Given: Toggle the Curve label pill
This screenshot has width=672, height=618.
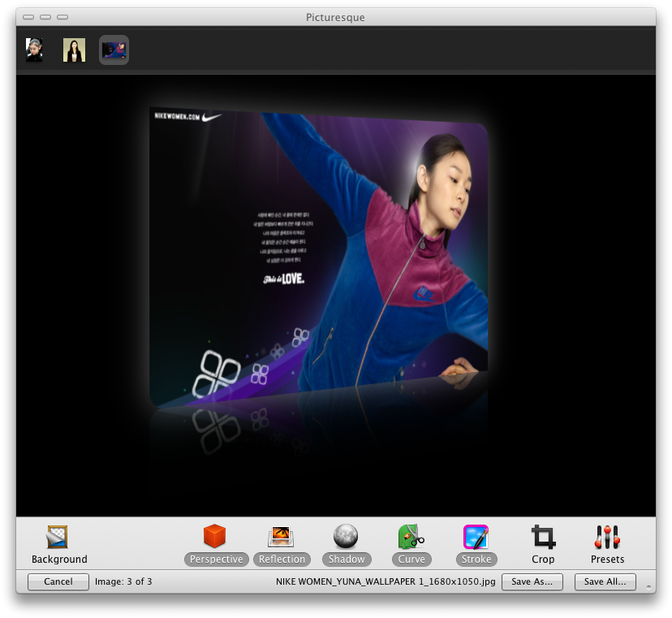Looking at the screenshot, I should (x=411, y=560).
